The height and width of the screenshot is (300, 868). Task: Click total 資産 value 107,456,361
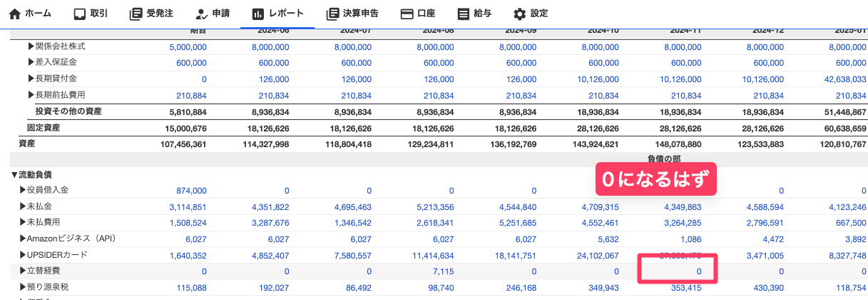coord(183,144)
